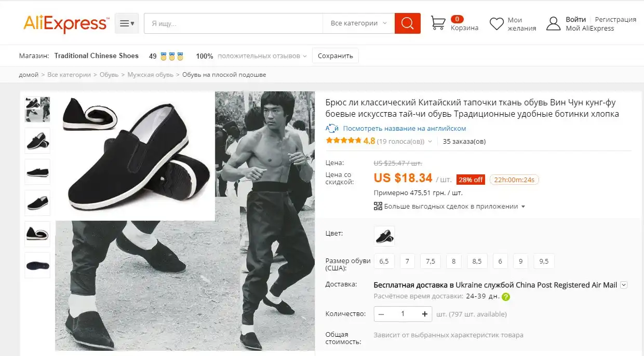Select the black shoe color swatch
The width and height of the screenshot is (644, 356).
click(x=384, y=236)
